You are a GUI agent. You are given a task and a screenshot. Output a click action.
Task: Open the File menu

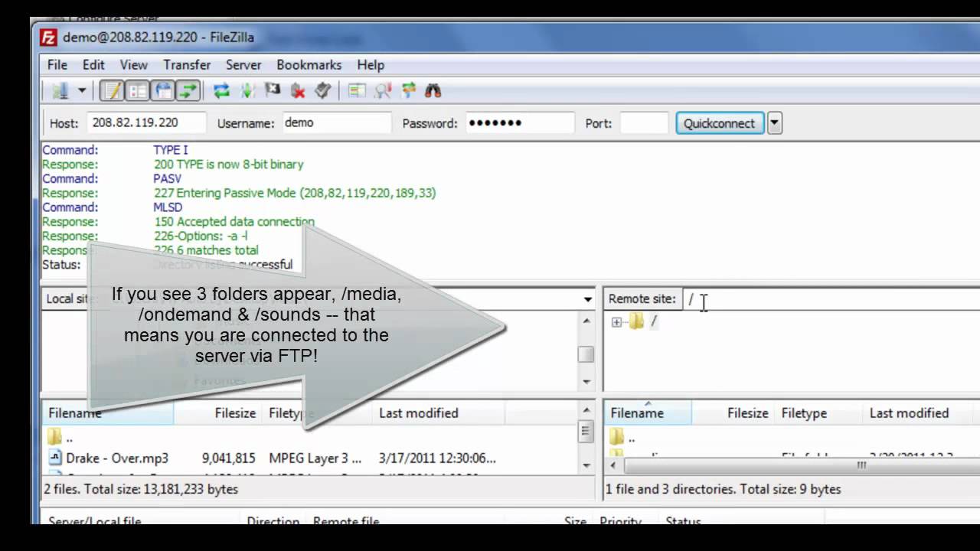point(57,65)
